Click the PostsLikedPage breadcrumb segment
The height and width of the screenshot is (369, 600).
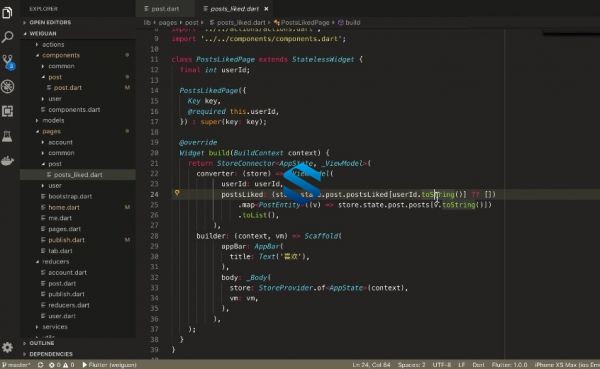(x=305, y=23)
